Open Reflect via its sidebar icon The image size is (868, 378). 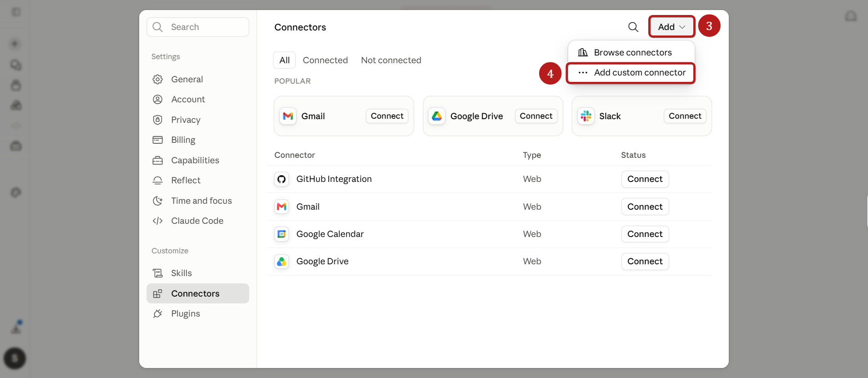tap(157, 180)
